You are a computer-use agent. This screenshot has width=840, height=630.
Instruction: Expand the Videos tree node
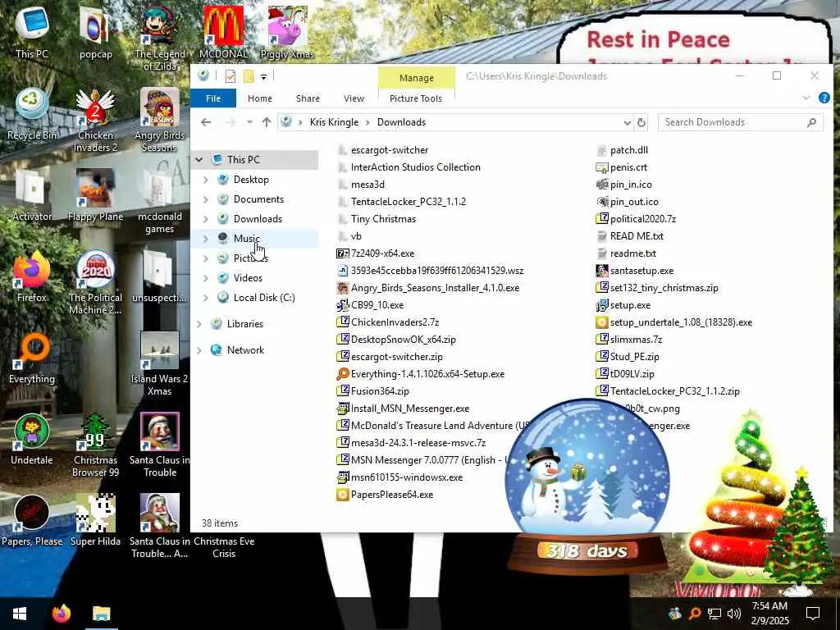pyautogui.click(x=206, y=278)
